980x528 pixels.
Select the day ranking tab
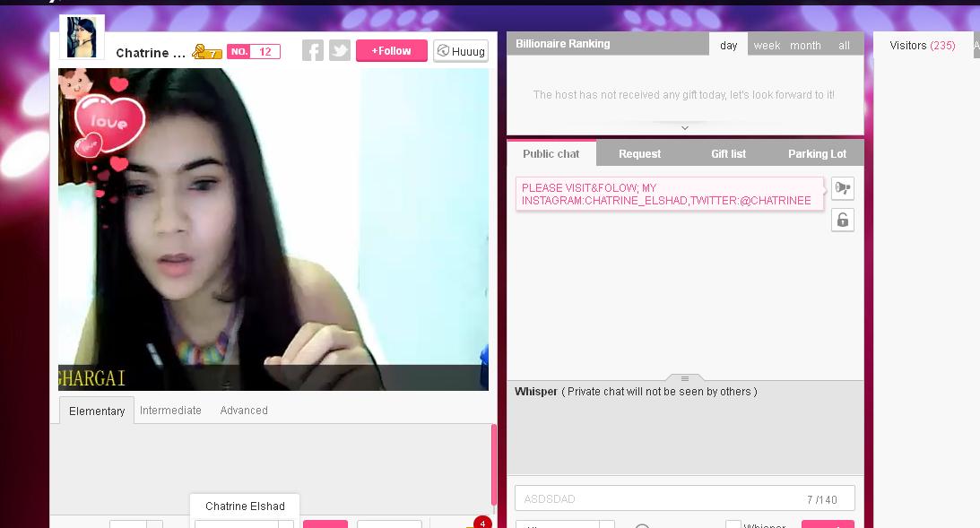pos(728,45)
